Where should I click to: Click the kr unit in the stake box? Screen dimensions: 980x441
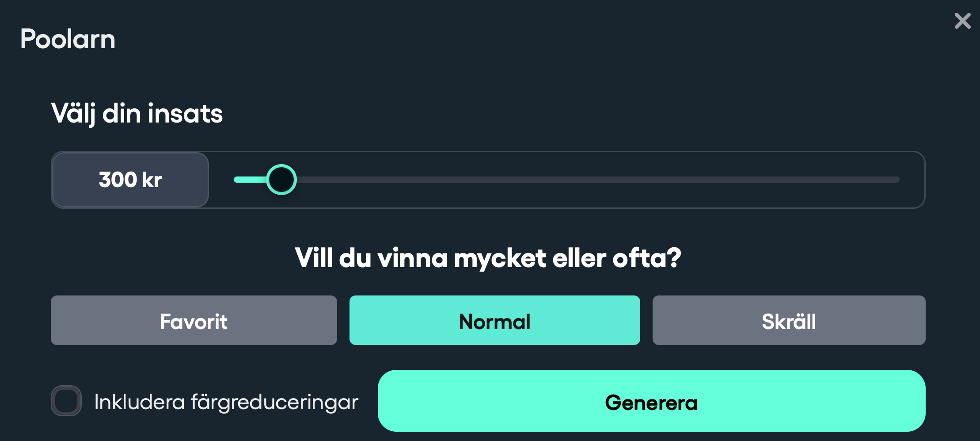[152, 180]
